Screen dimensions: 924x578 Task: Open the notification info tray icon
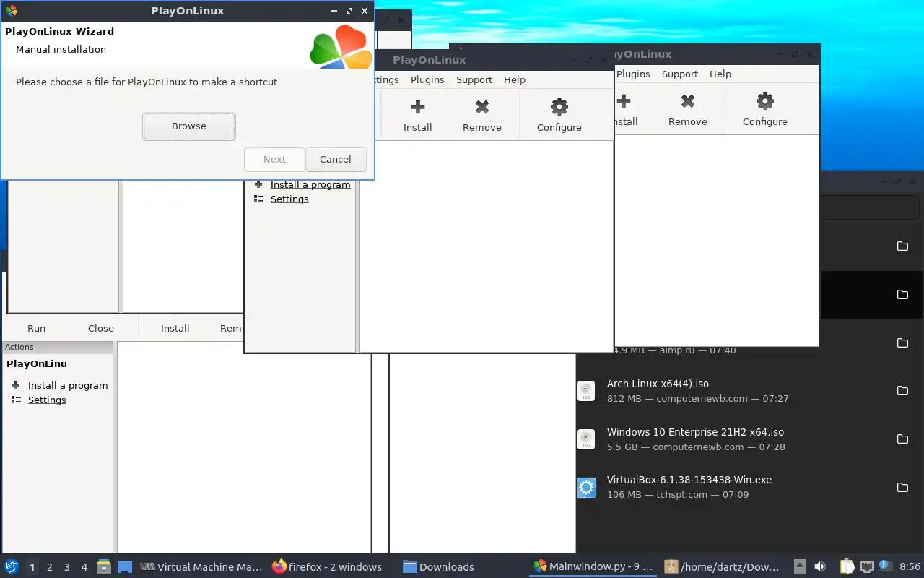click(885, 566)
